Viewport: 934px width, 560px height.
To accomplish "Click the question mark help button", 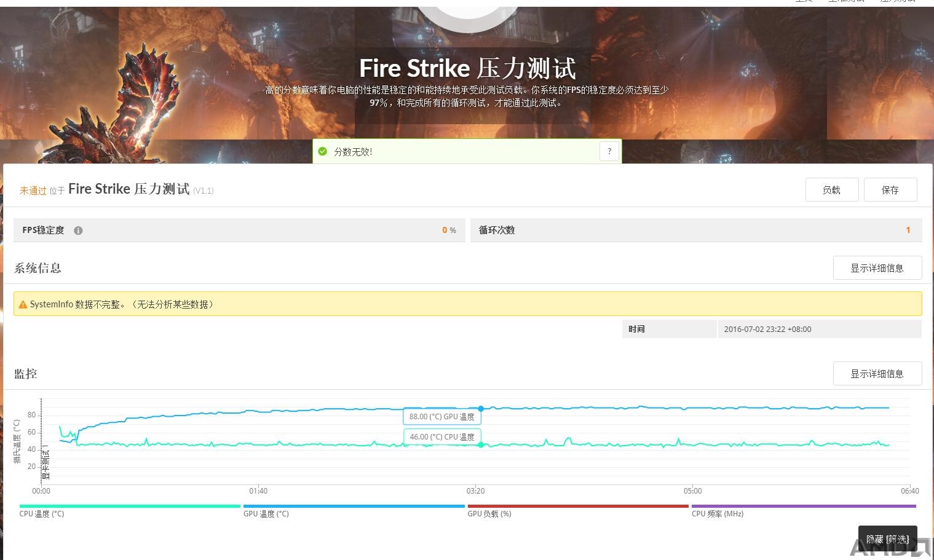I will coord(609,151).
